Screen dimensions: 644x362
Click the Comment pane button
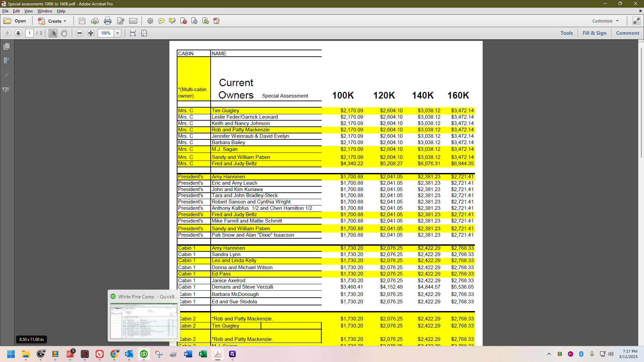click(x=628, y=33)
